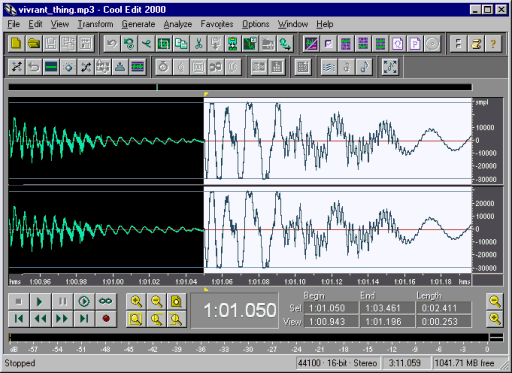
Task: Open the Transform menu
Action: tap(95, 24)
